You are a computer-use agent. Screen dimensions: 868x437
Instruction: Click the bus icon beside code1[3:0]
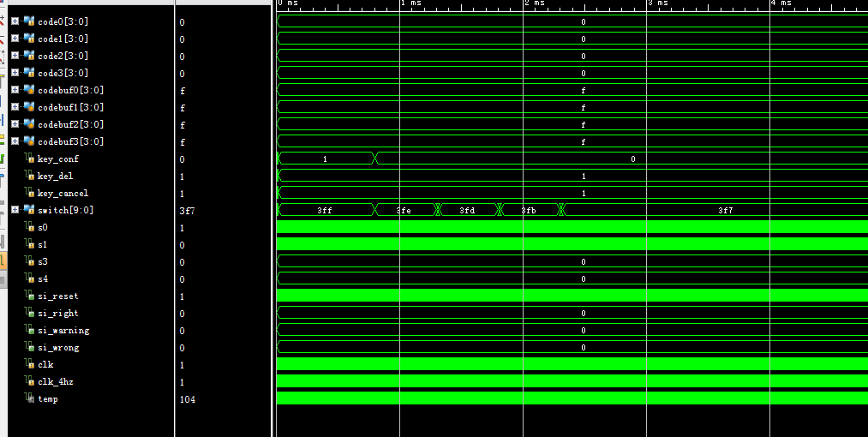click(x=29, y=39)
